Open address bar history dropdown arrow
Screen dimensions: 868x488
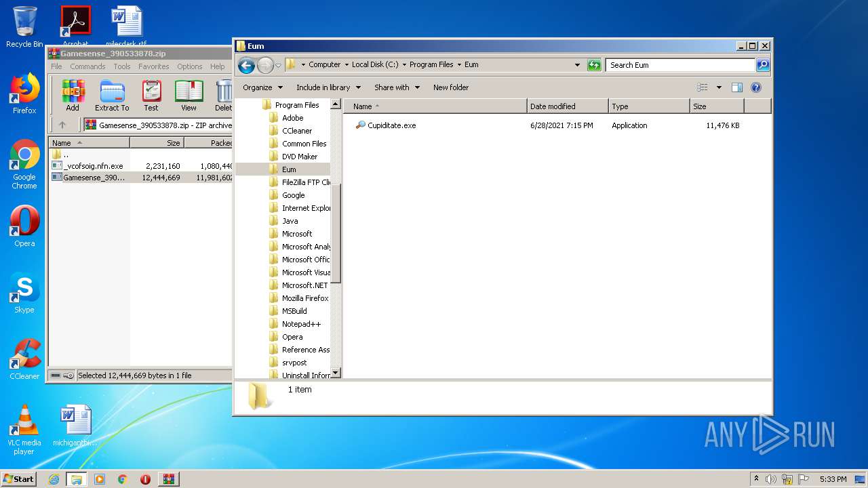pyautogui.click(x=577, y=65)
